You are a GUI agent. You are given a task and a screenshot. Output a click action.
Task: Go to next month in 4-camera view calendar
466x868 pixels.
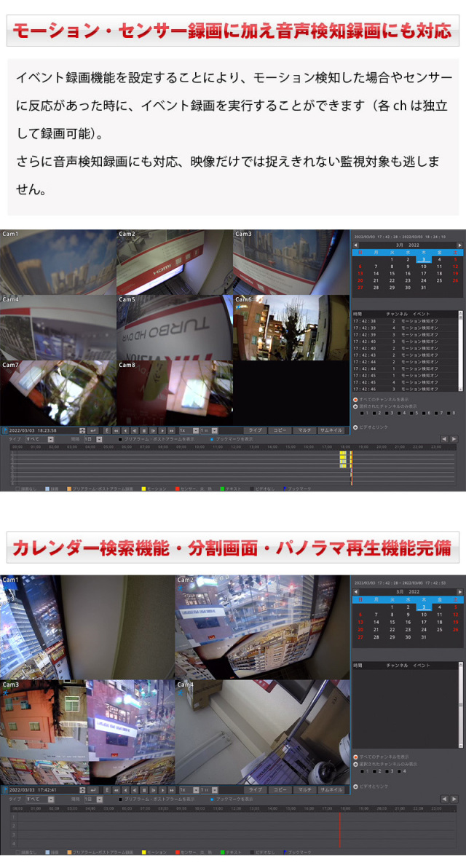[x=459, y=591]
